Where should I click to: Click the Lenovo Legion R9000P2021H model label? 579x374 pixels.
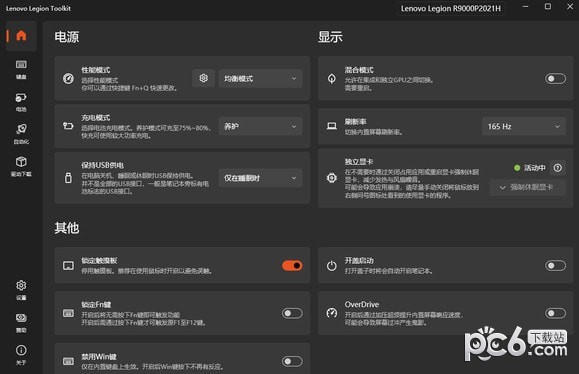coord(451,8)
